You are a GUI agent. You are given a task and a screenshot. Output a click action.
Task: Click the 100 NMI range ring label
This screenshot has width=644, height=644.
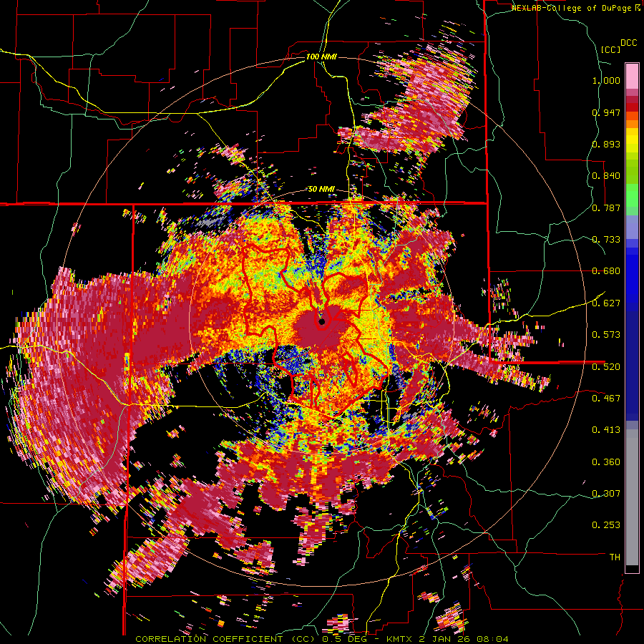click(321, 57)
